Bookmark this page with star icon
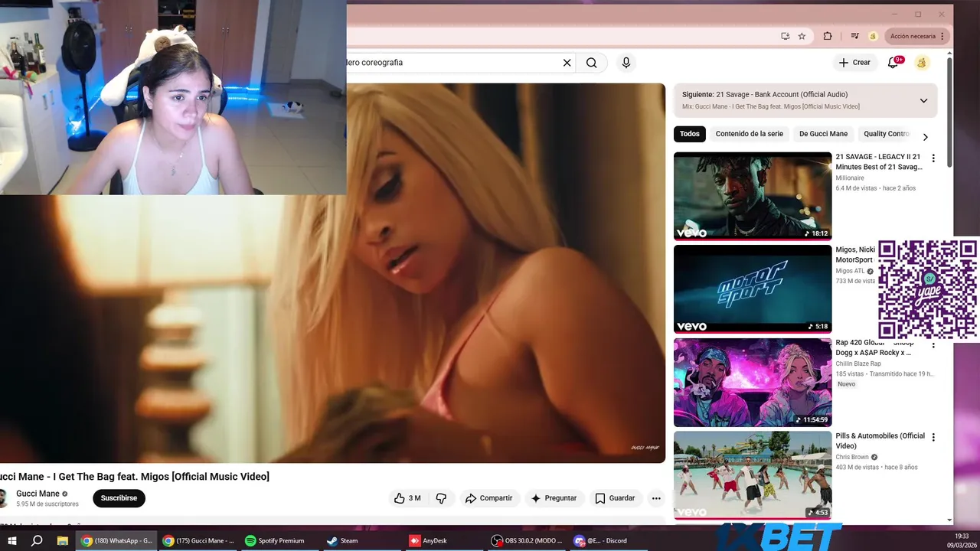Viewport: 980px width, 551px height. tap(802, 36)
